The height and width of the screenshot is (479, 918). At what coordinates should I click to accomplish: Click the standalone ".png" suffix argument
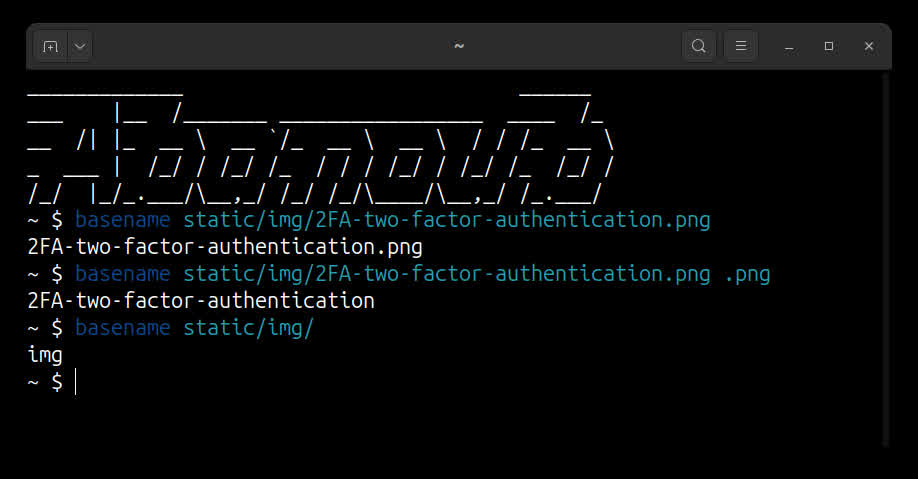[x=746, y=273]
